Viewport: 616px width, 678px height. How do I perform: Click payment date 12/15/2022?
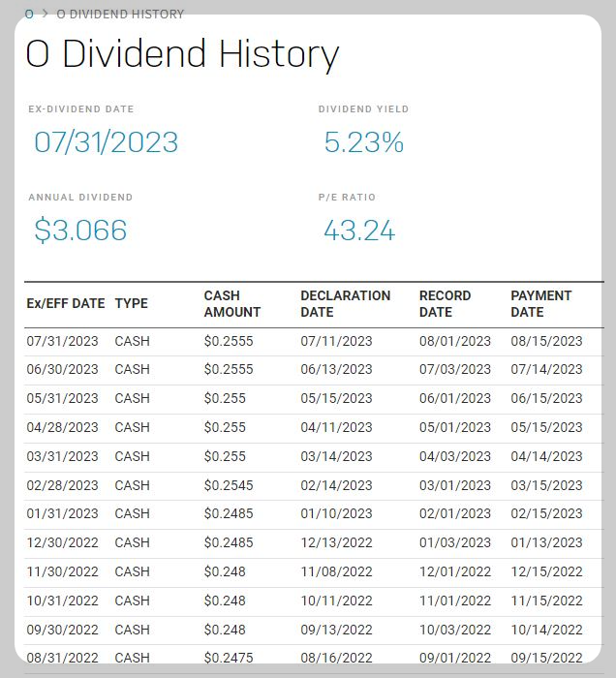point(547,571)
